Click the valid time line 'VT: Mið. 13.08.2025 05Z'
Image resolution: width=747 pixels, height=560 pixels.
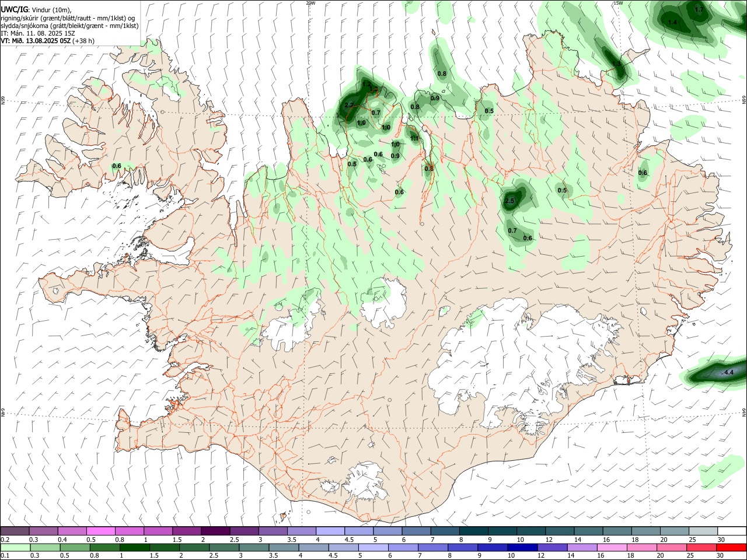coord(36,41)
